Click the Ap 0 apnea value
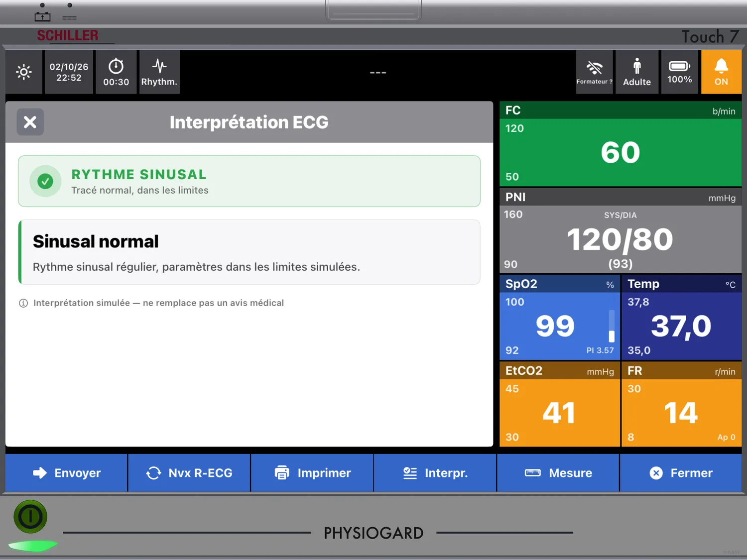The width and height of the screenshot is (747, 560). coord(726,437)
